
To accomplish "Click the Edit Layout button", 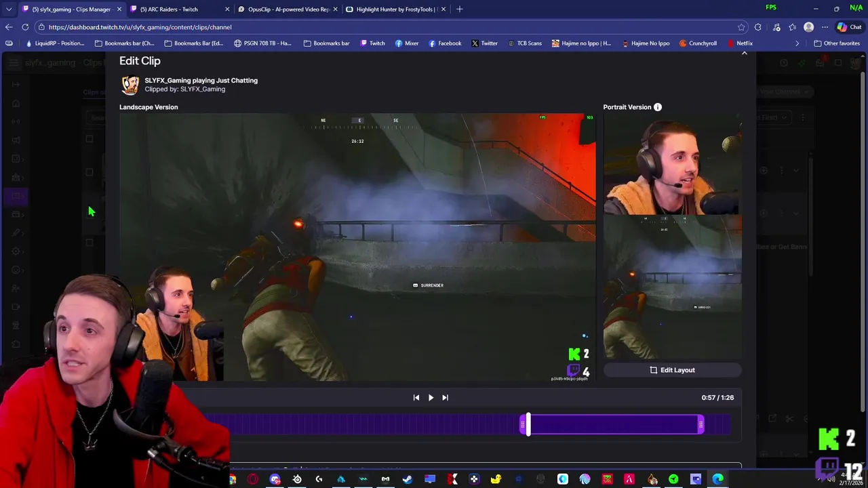I will 672,370.
